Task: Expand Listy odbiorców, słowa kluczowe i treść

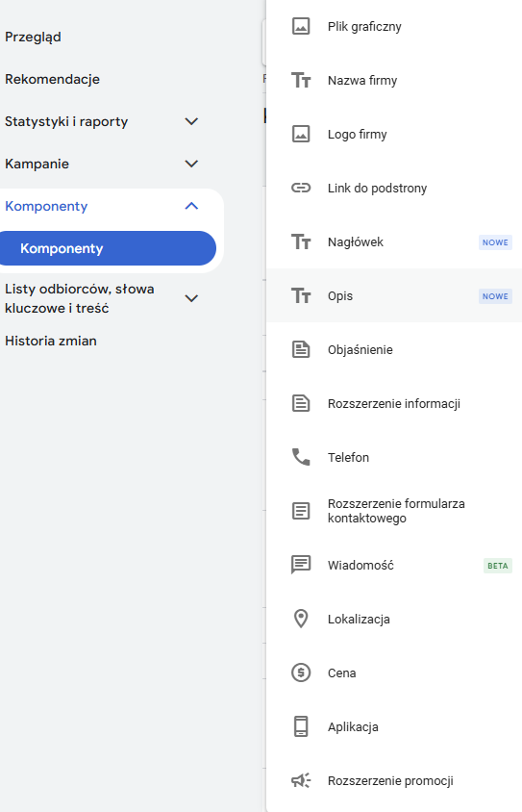Action: pos(191,298)
